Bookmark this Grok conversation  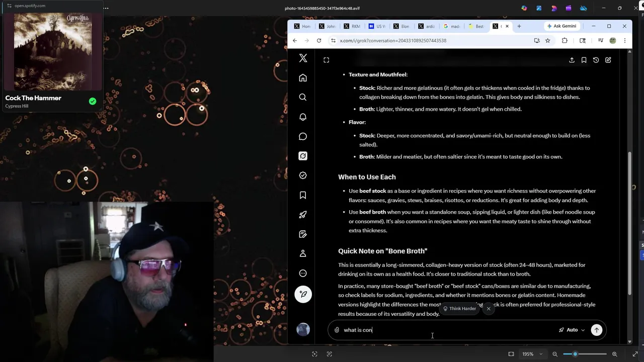pyautogui.click(x=584, y=60)
